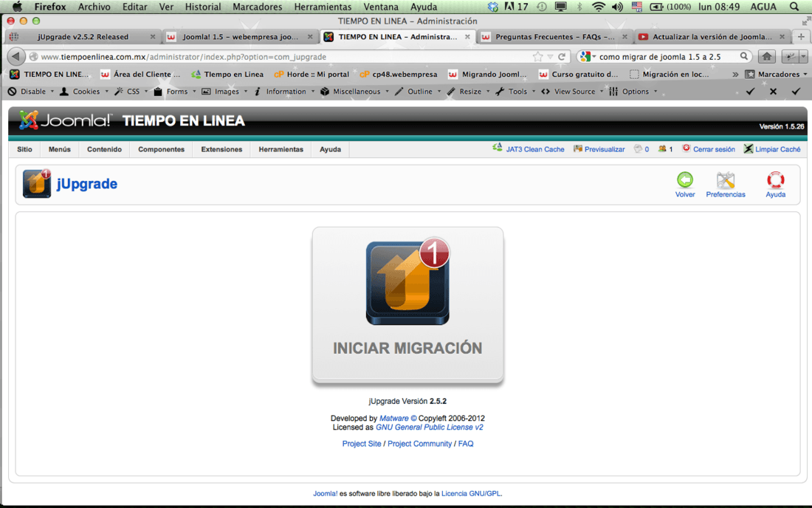The width and height of the screenshot is (812, 508).
Task: Click the Volver green arrow icon
Action: (684, 180)
